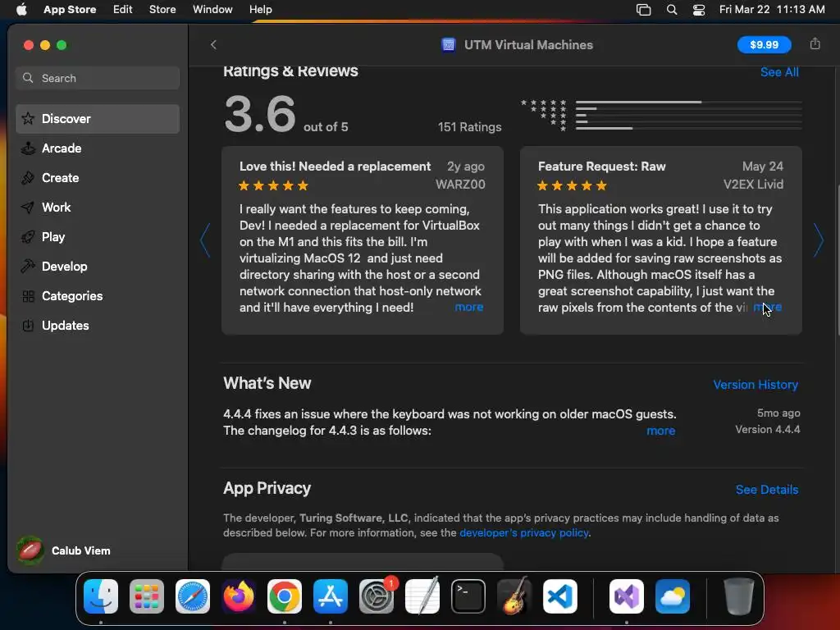The height and width of the screenshot is (630, 840).
Task: Open the developer's privacy policy link
Action: tap(524, 533)
